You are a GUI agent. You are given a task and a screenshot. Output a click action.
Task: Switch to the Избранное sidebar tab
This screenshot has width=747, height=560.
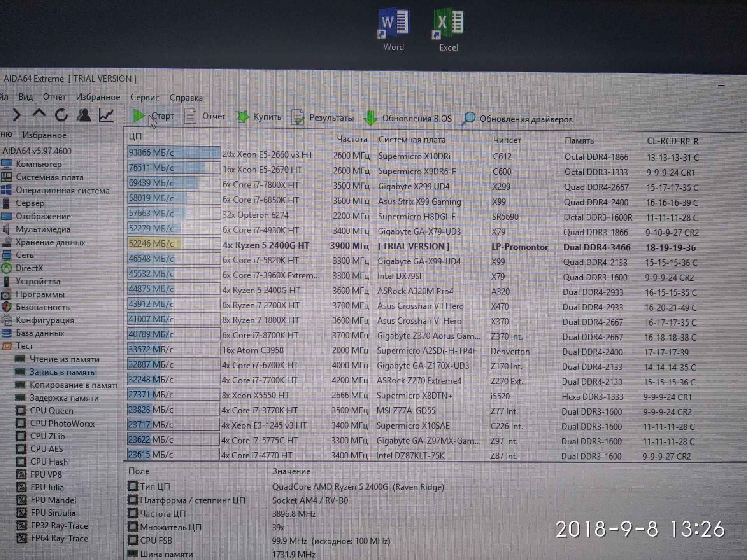(x=44, y=135)
